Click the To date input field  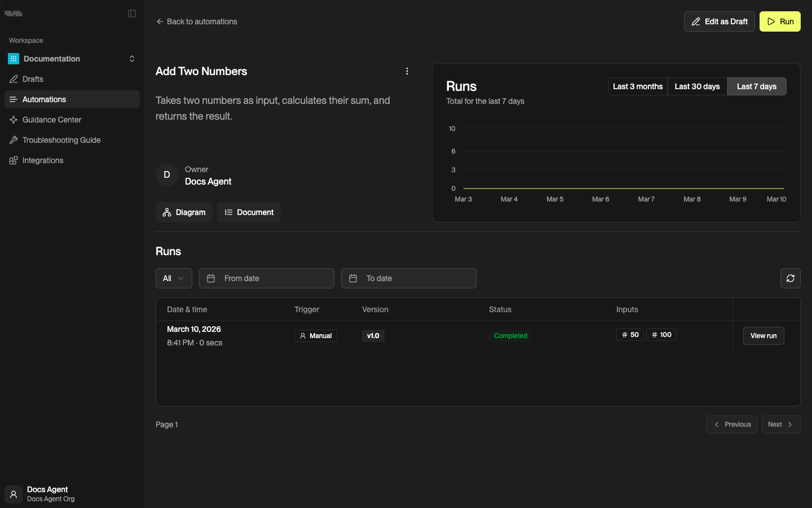[x=409, y=278]
